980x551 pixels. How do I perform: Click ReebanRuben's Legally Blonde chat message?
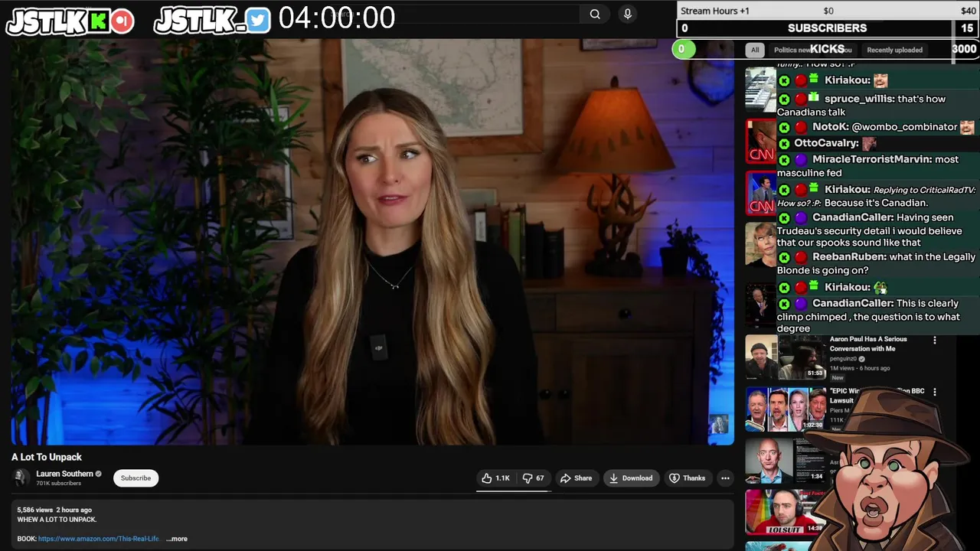pyautogui.click(x=877, y=264)
